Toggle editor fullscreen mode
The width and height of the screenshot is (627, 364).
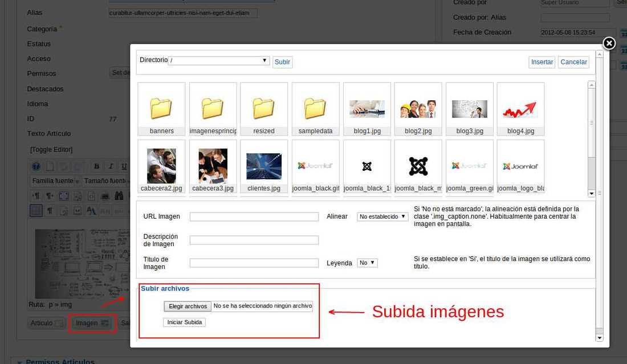(64, 196)
